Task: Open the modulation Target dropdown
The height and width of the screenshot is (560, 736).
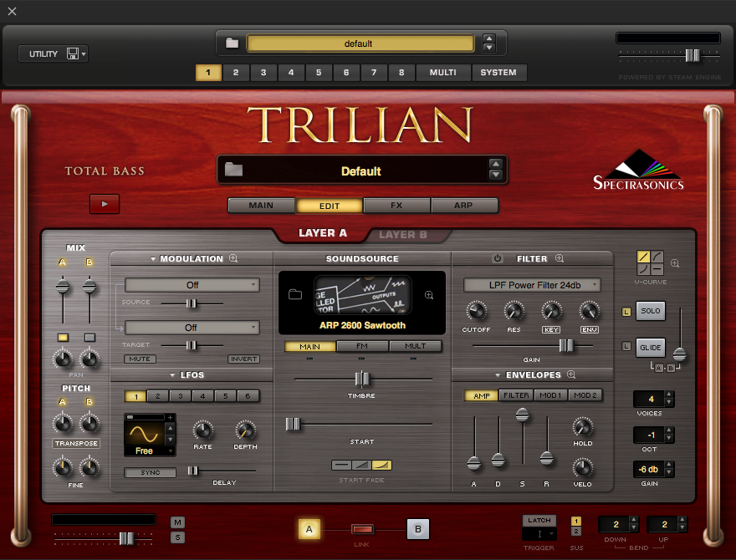Action: 192,328
